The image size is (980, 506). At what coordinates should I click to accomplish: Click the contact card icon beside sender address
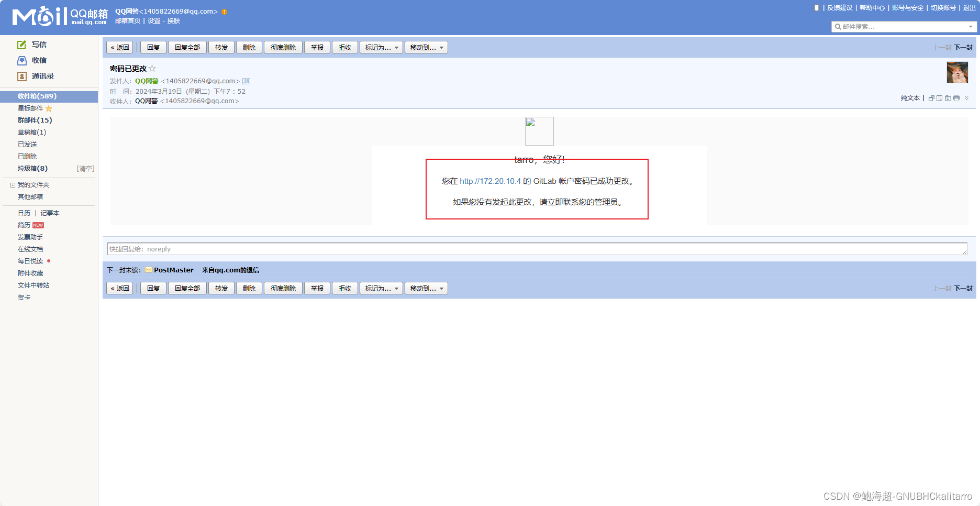247,81
